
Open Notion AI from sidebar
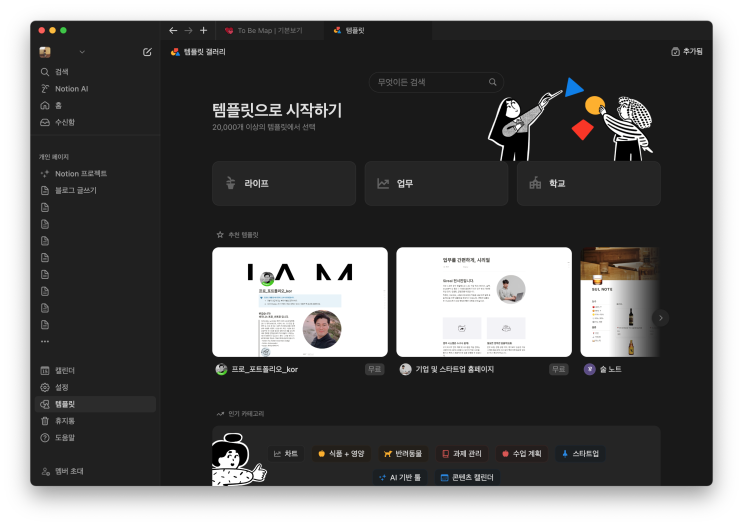coord(95,89)
